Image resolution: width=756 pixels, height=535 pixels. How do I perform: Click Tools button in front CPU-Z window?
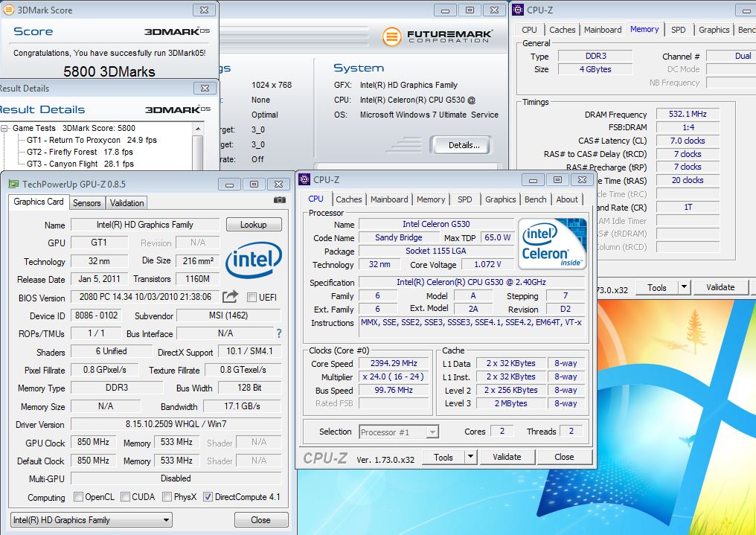click(443, 457)
